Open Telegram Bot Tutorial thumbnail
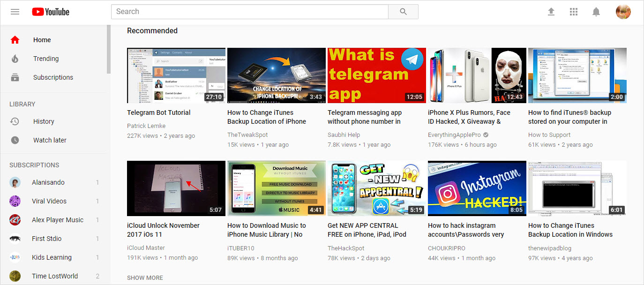 click(176, 75)
